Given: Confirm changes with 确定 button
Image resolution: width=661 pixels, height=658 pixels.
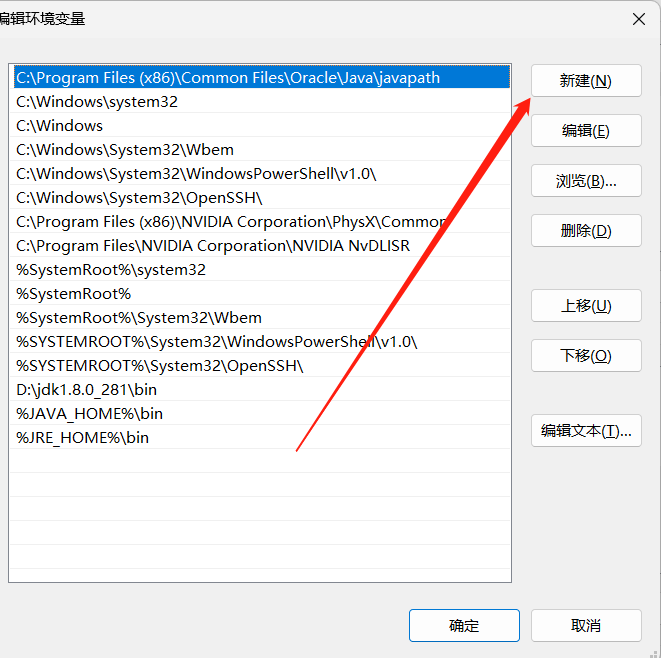Looking at the screenshot, I should 464,626.
